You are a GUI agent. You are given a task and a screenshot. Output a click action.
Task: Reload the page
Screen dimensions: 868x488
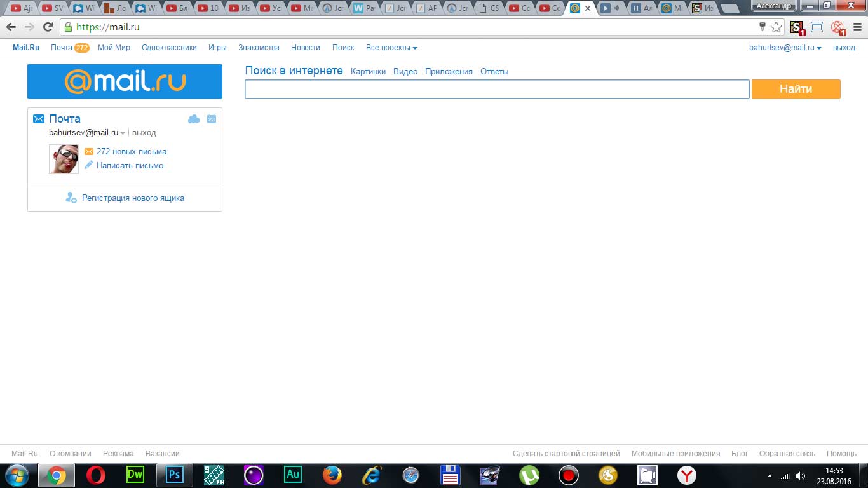pyautogui.click(x=48, y=27)
